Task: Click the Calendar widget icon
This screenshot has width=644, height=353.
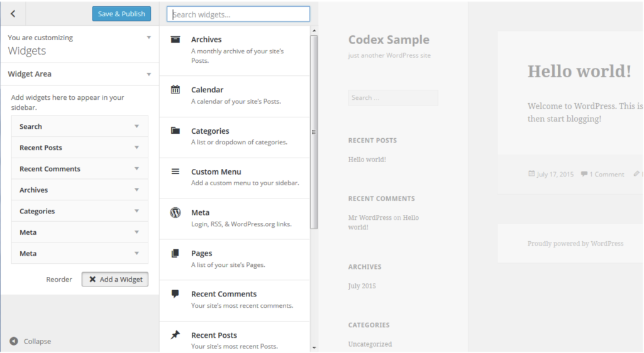Action: coord(175,89)
